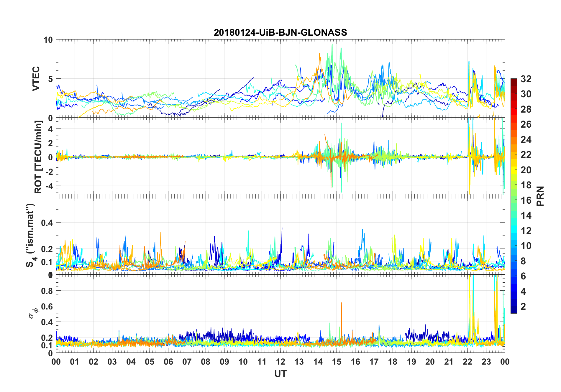Click x-axis tick label 17

point(374,362)
